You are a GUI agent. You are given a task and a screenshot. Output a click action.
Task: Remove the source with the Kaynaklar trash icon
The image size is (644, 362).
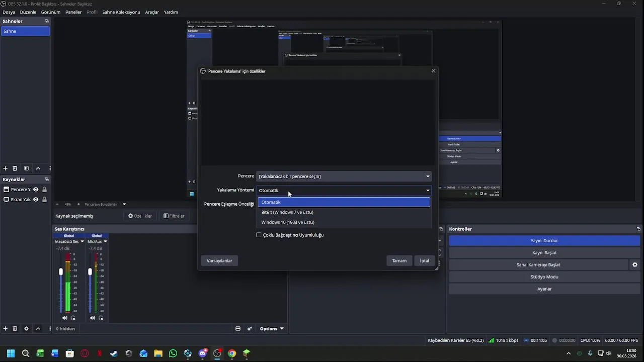tap(15, 329)
